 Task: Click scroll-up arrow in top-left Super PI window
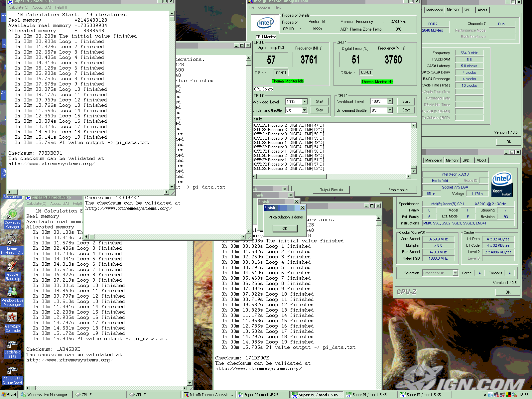point(172,14)
